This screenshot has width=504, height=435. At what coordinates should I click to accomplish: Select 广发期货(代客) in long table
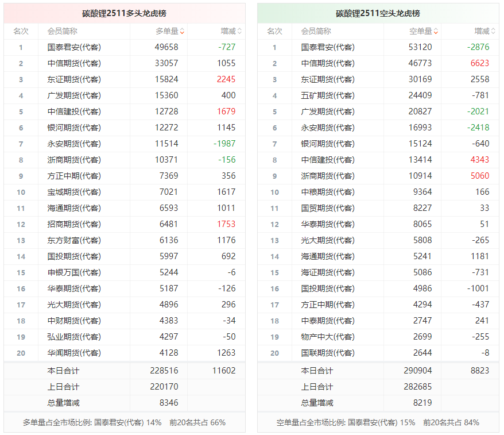[74, 95]
